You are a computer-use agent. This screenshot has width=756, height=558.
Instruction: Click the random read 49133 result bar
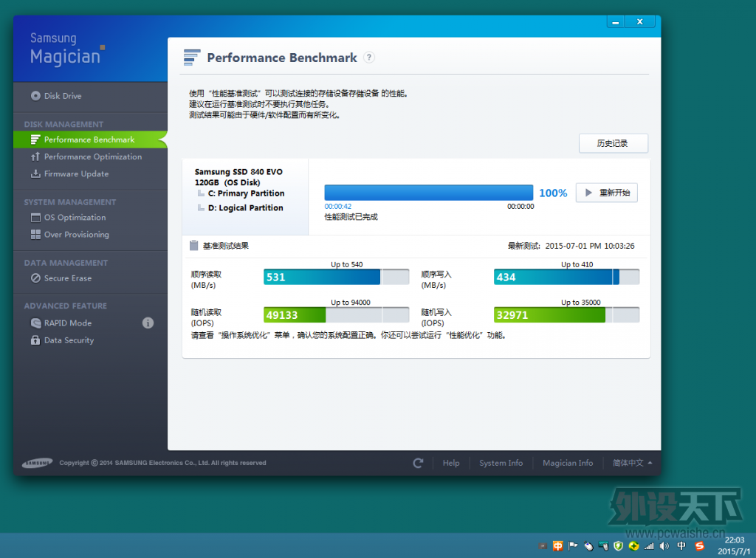(336, 315)
